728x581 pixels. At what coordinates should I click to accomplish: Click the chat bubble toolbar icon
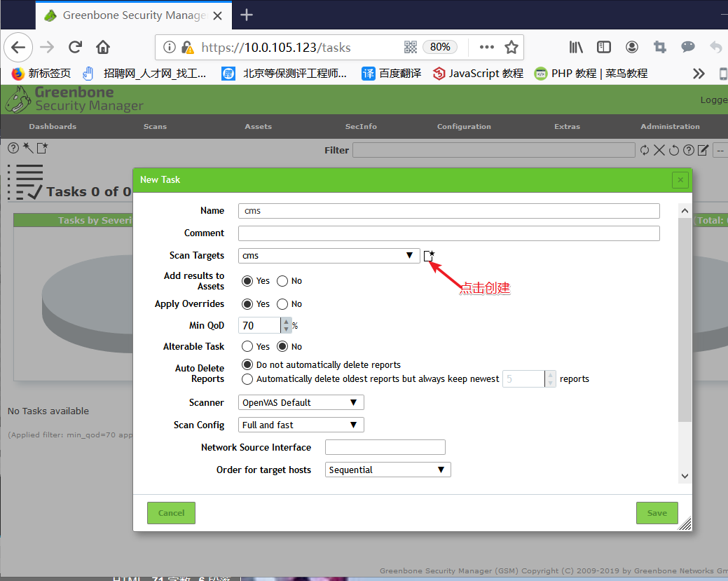click(x=687, y=46)
